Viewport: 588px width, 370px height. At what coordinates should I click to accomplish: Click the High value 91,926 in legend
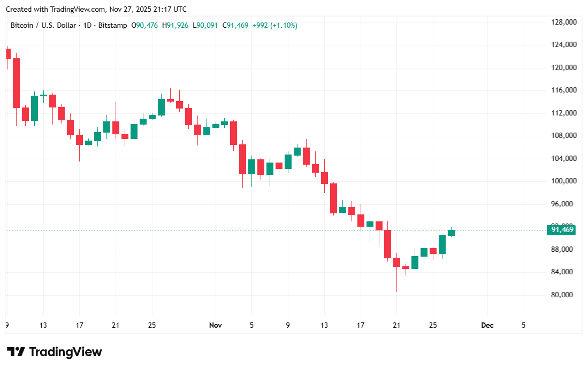(177, 25)
